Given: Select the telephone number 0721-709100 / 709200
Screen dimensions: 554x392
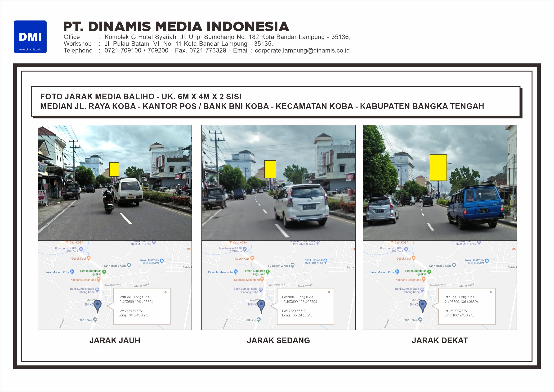Looking at the screenshot, I should [136, 50].
